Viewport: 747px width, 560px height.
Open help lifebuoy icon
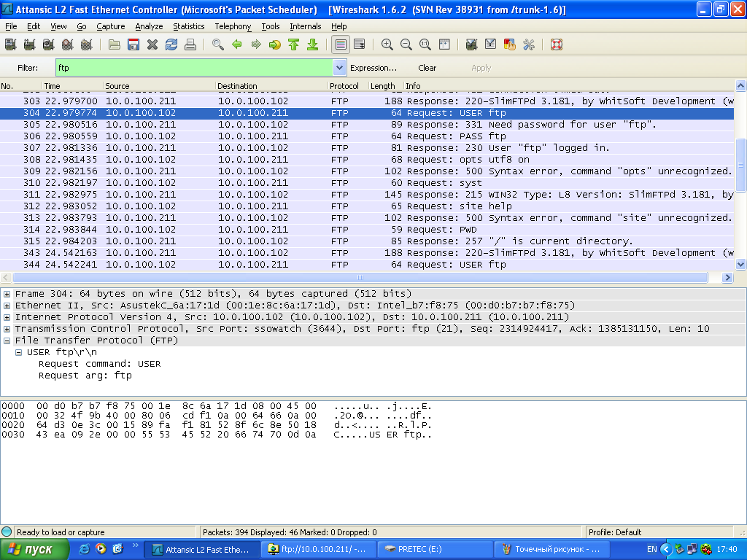(x=557, y=44)
